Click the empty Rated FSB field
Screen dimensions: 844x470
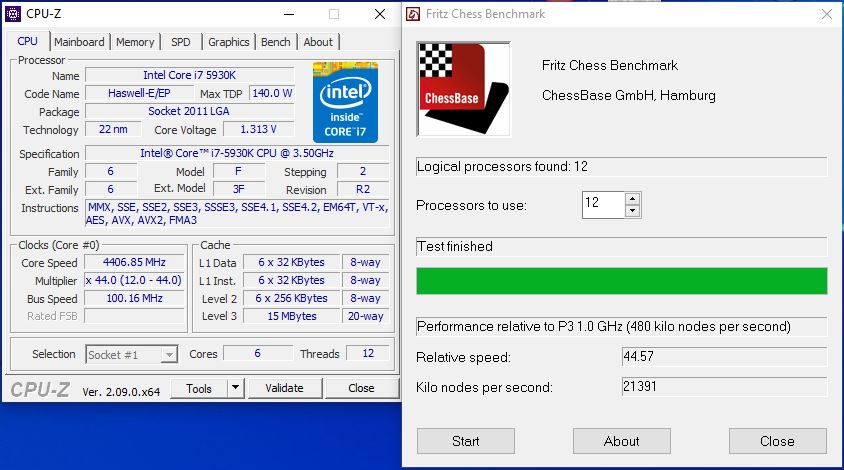(x=135, y=316)
